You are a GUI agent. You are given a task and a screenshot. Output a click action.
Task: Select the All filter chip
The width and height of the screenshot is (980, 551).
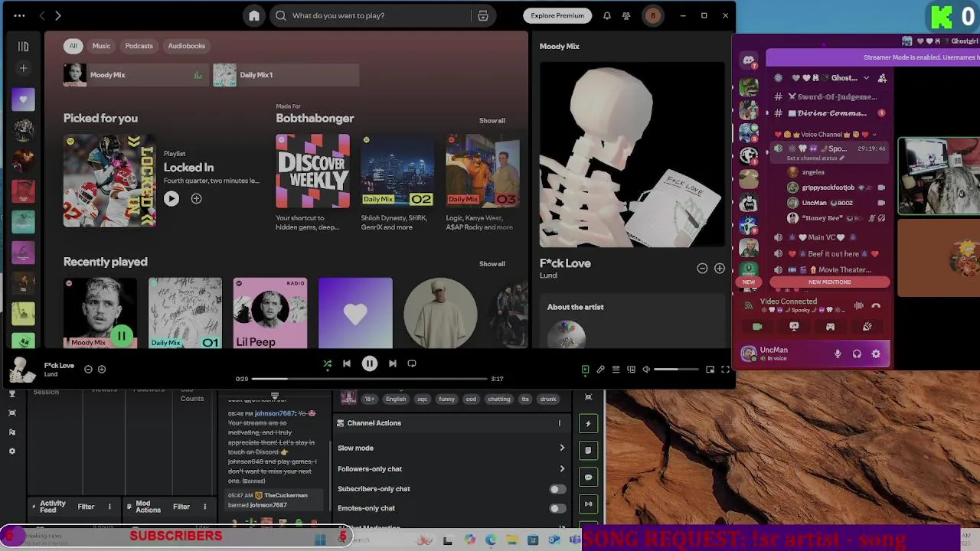73,46
